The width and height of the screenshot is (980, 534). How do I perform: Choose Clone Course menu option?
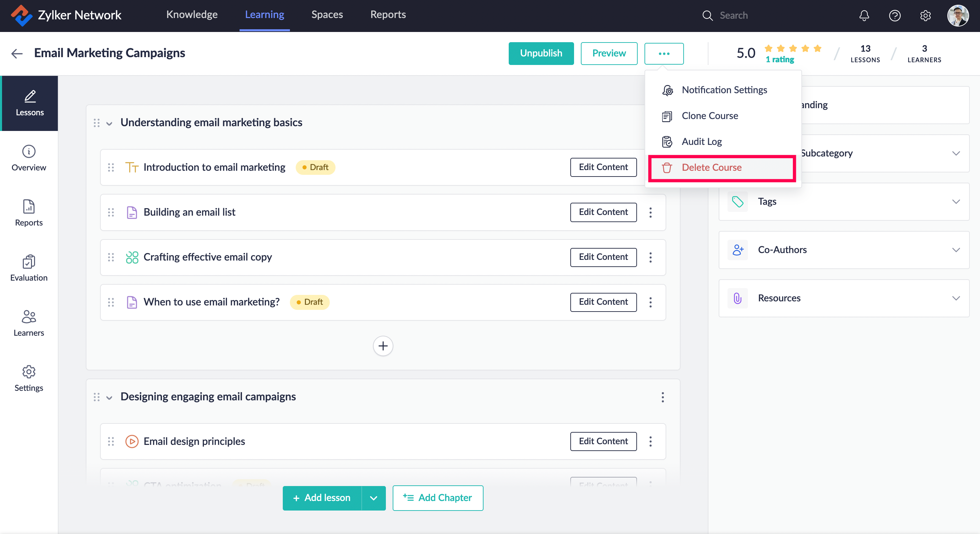coord(709,116)
